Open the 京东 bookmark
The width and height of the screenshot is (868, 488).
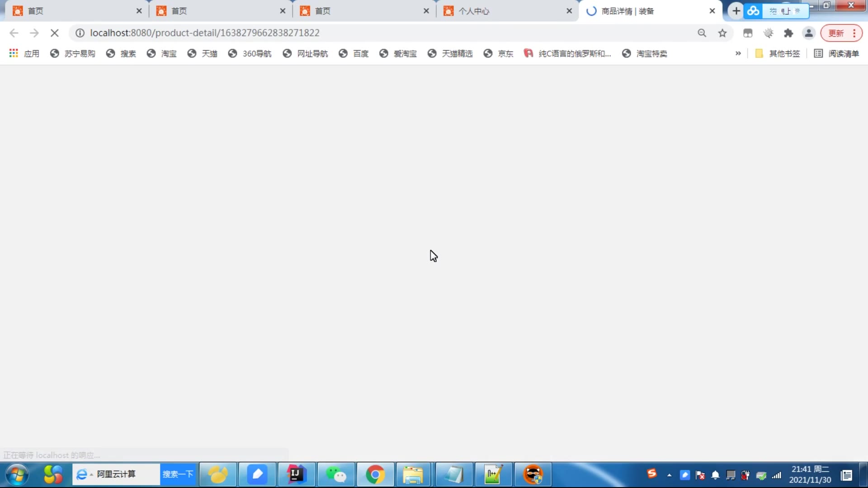pyautogui.click(x=499, y=53)
